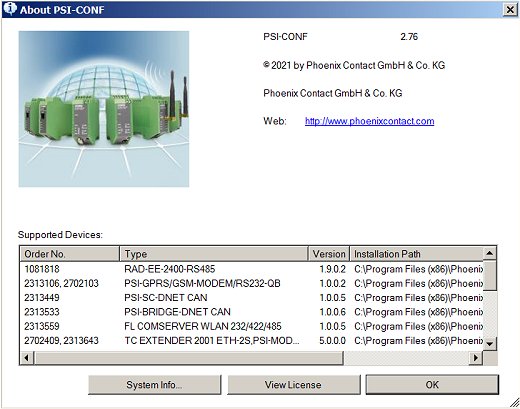The image size is (520, 409).
Task: Click the Installation Path column header
Action: 416,254
